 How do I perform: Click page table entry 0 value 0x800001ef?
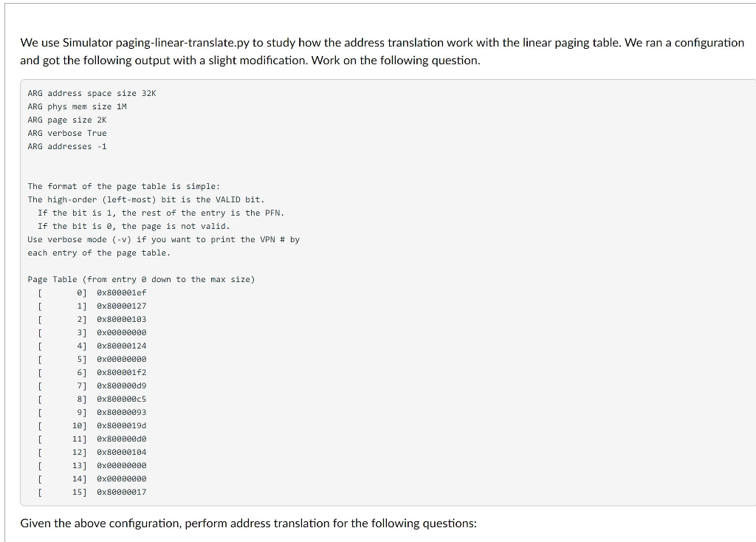pyautogui.click(x=120, y=292)
